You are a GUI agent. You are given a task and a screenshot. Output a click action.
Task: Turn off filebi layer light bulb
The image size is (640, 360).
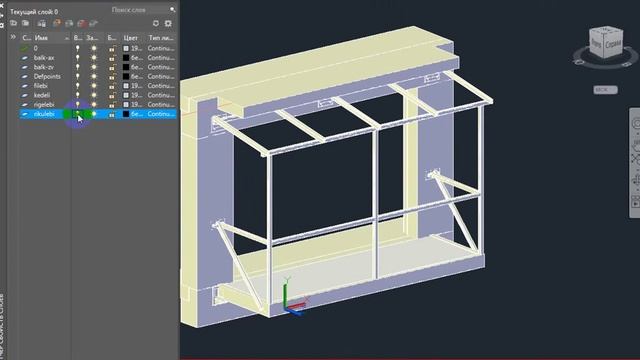click(x=78, y=86)
